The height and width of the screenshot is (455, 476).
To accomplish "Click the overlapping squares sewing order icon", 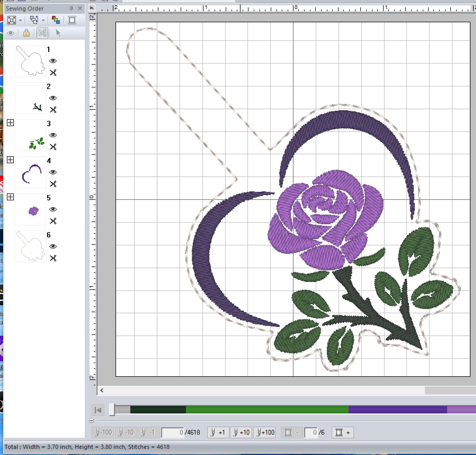I will pyautogui.click(x=34, y=20).
